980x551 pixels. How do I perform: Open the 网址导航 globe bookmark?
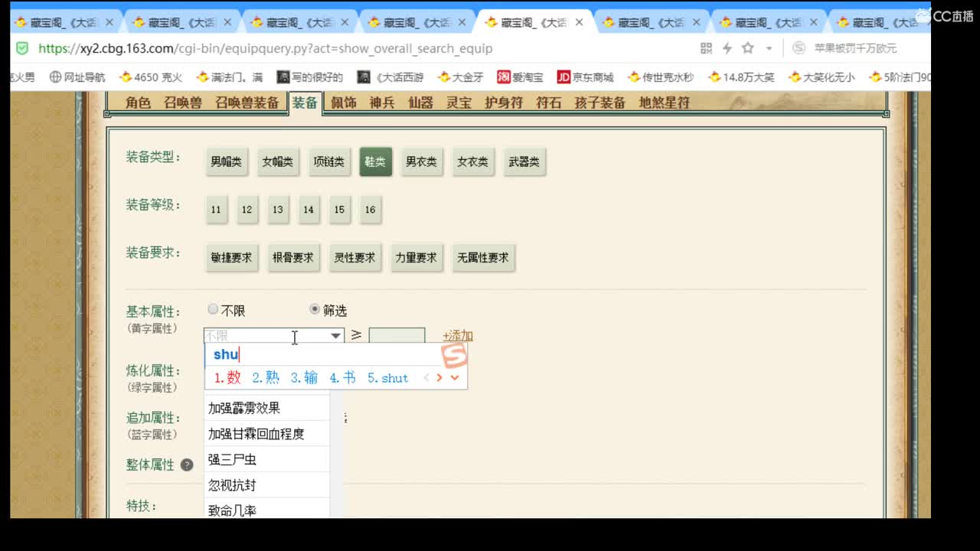[77, 77]
